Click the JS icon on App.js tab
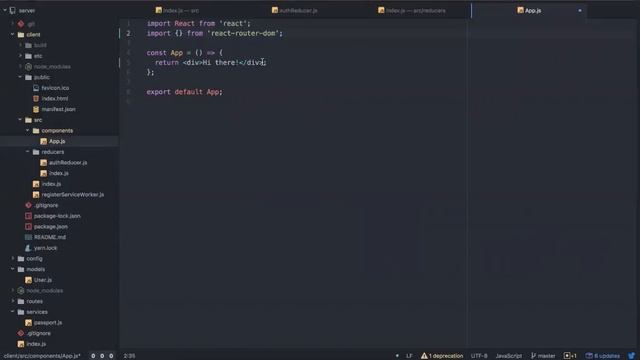This screenshot has height=360, width=640. tap(520, 10)
